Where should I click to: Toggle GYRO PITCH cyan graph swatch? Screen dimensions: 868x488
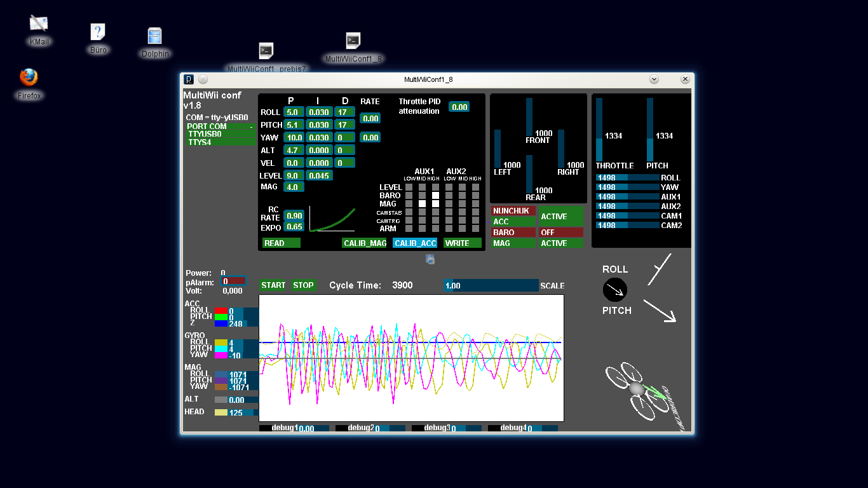coord(220,349)
